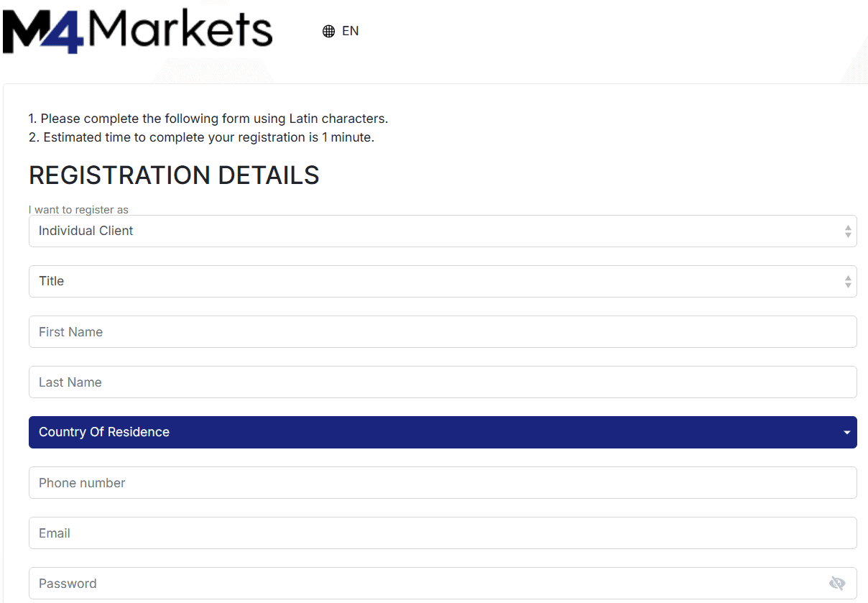Click the M4Markets logo
The width and height of the screenshot is (868, 603).
click(137, 29)
